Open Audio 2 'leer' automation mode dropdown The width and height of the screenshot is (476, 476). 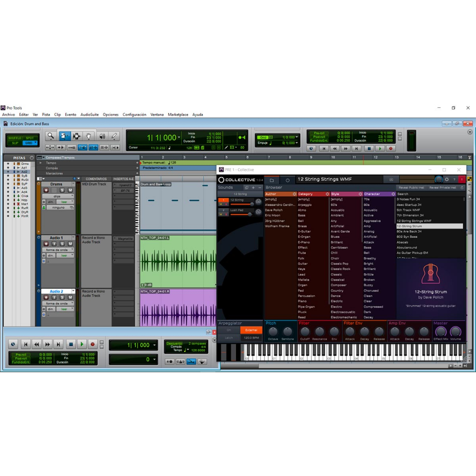click(x=65, y=309)
